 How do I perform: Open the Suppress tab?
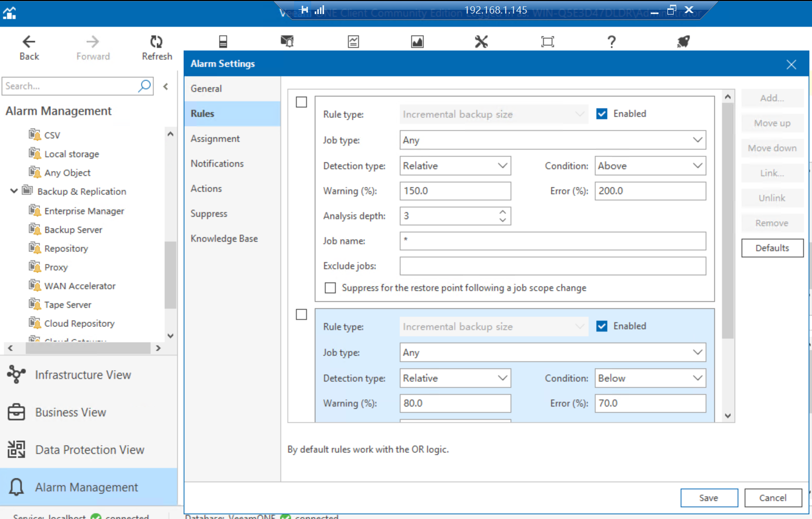click(x=233, y=213)
